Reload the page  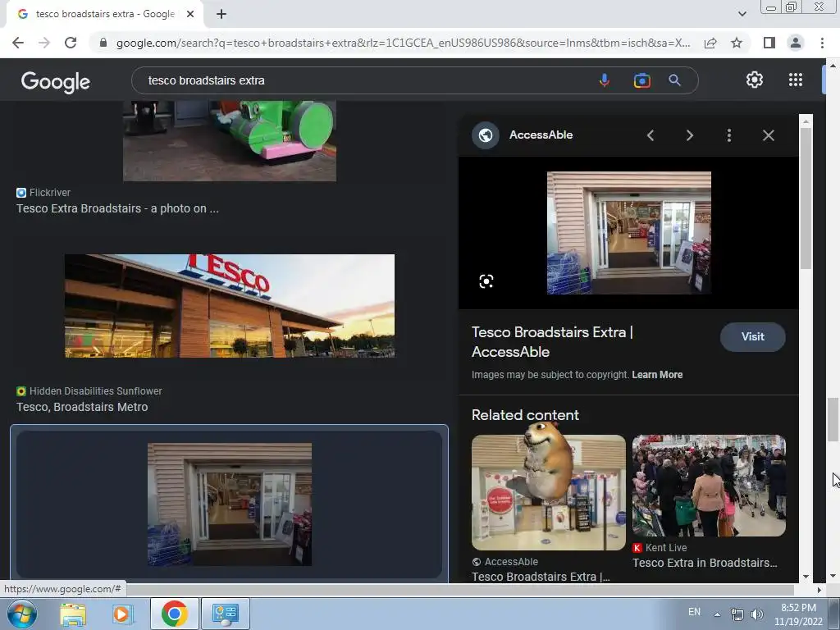[71, 43]
